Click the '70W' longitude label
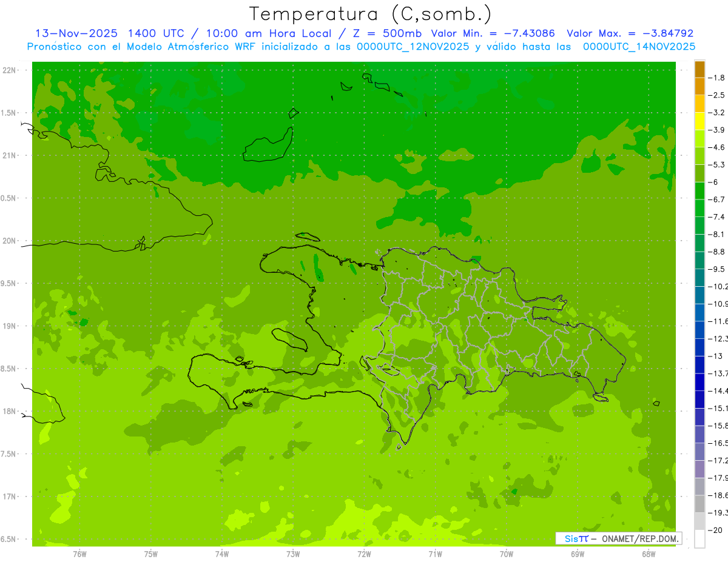Screen dimensions: 728x562 [x=507, y=554]
